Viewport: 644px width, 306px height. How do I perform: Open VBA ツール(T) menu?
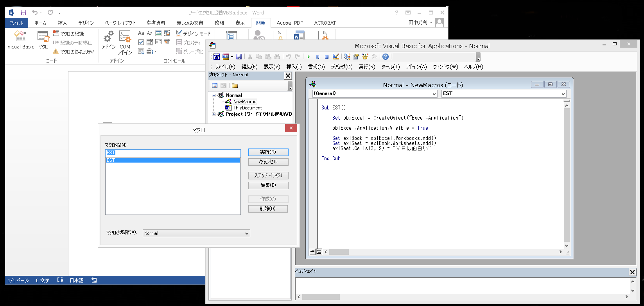[391, 67]
